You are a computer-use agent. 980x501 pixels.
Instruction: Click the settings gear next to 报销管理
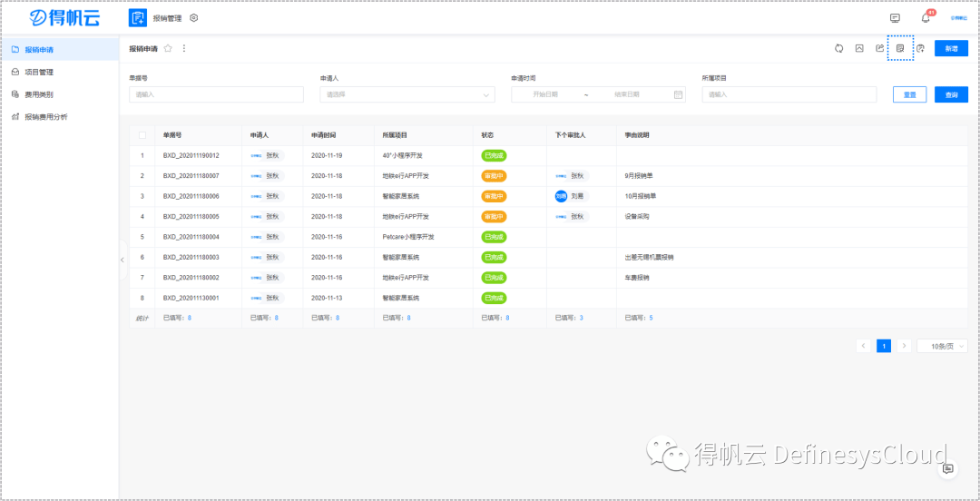(194, 18)
